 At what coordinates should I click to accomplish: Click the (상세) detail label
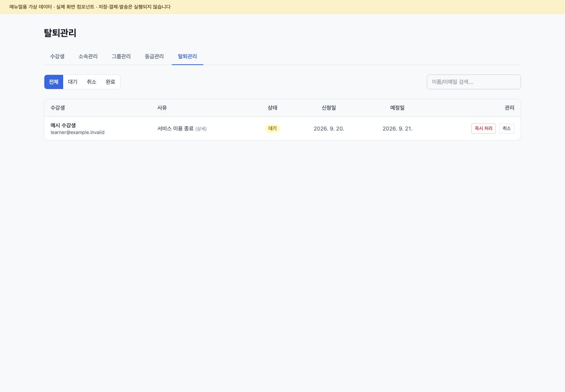201,129
